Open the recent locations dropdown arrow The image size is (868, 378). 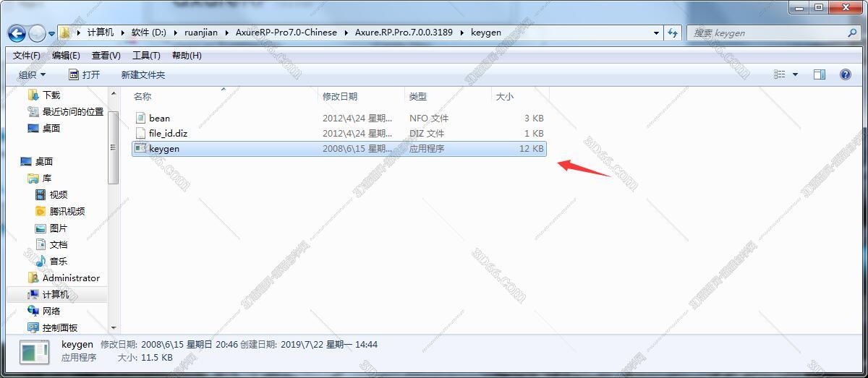(51, 34)
